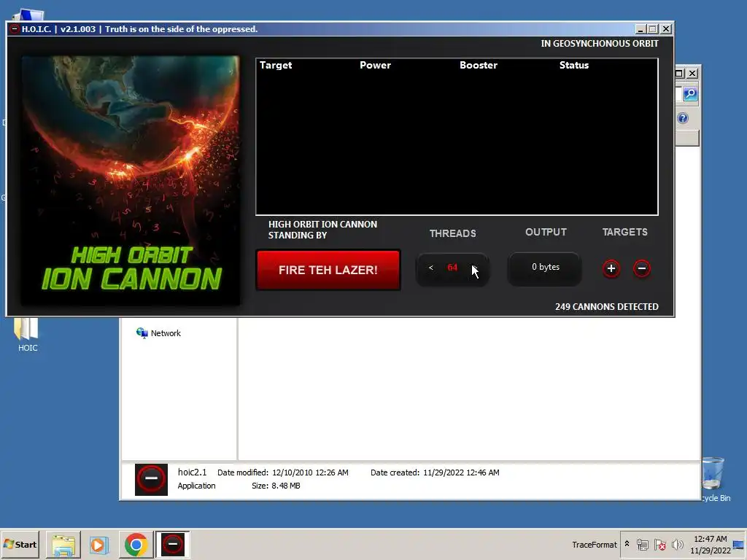747x560 pixels.
Task: Remove a target with the minus icon
Action: (x=642, y=268)
